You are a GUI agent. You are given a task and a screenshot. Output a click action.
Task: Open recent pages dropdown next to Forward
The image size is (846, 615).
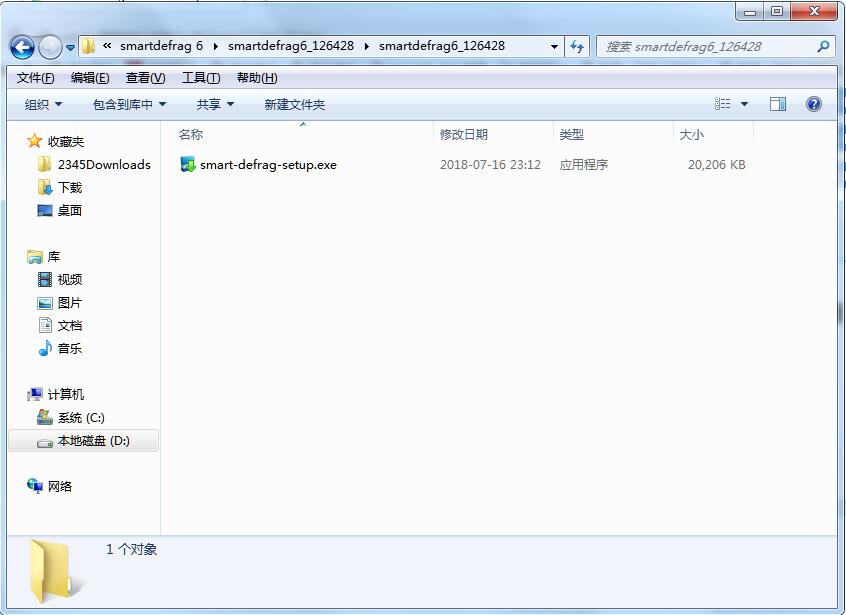[x=70, y=48]
